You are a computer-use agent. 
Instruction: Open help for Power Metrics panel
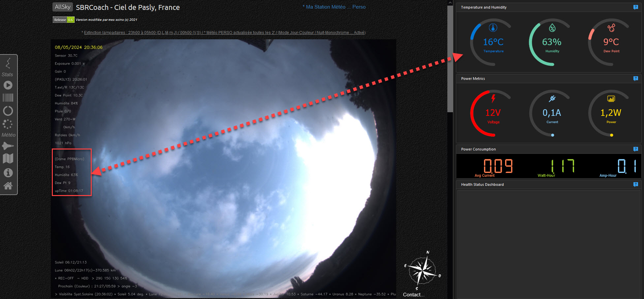[x=635, y=79]
